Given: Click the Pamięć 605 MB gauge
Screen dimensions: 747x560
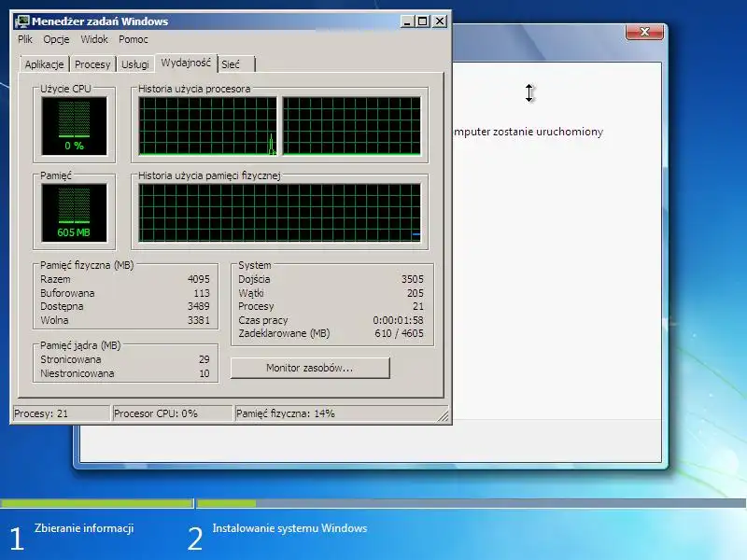Looking at the screenshot, I should (75, 213).
